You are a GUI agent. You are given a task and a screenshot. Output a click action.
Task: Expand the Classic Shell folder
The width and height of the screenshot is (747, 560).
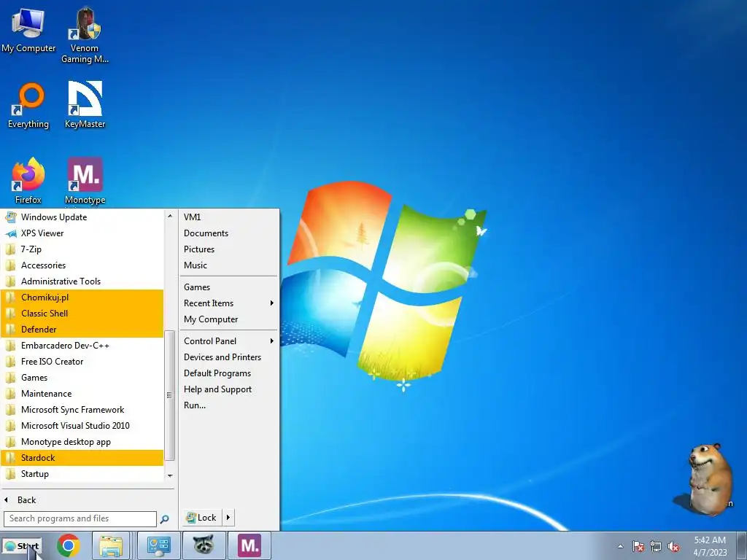coord(82,314)
